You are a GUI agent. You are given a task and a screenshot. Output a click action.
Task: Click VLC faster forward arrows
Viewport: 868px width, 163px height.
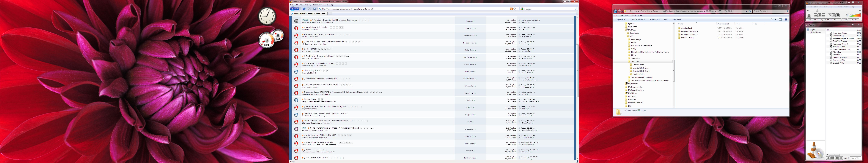pyautogui.click(x=860, y=10)
